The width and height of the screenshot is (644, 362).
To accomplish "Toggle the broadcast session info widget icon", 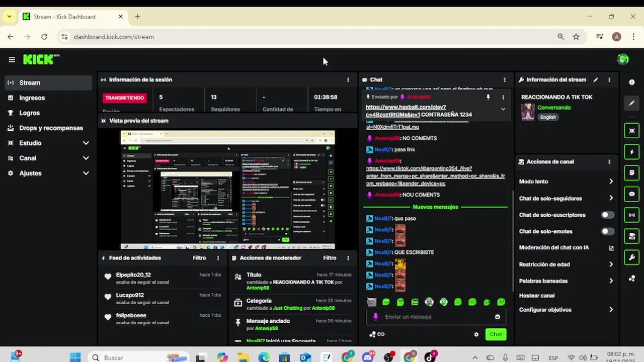I will coord(632,215).
